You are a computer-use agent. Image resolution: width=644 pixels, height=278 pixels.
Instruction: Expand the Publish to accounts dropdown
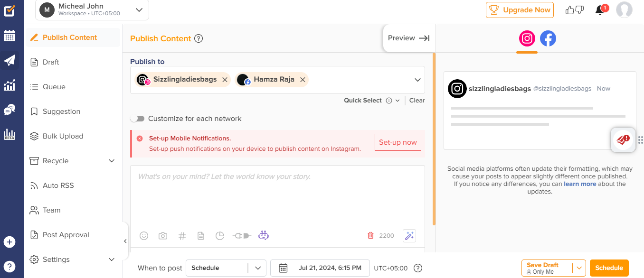(417, 80)
